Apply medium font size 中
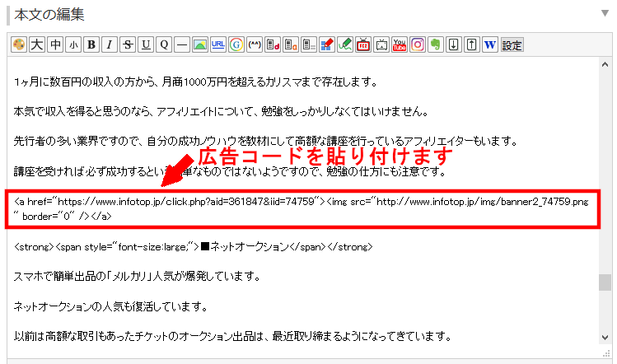This screenshot has height=364, width=617. coord(55,44)
